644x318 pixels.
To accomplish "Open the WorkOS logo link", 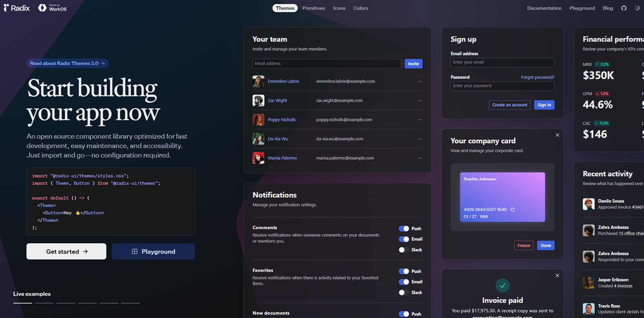I will 52,8.
